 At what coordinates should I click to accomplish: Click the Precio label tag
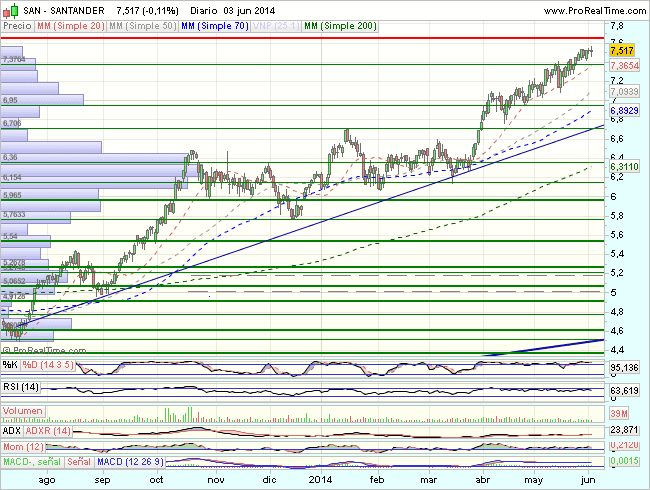[x=17, y=26]
